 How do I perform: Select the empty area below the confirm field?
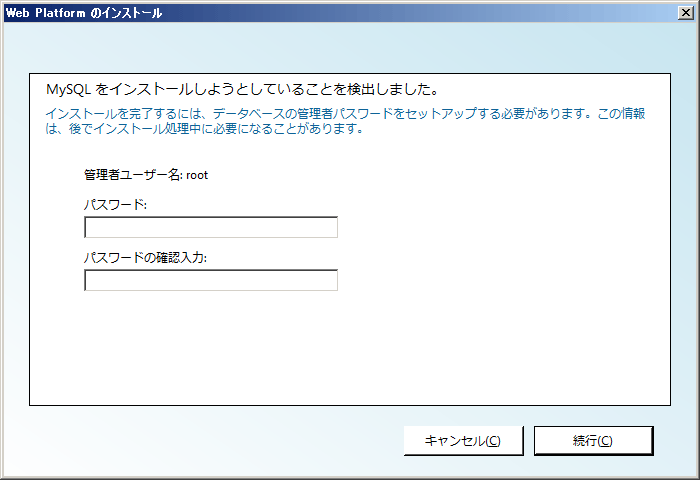[x=350, y=348]
